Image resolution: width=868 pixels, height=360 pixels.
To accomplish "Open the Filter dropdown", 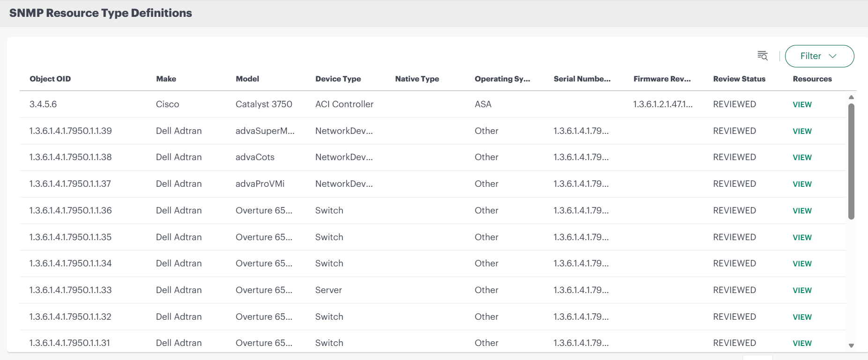I will click(819, 56).
